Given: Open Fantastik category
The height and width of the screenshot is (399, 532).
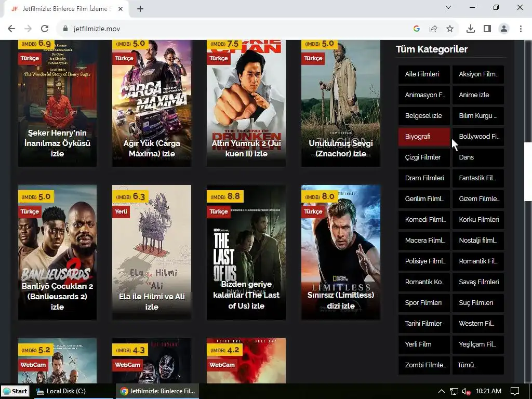Looking at the screenshot, I should point(478,178).
